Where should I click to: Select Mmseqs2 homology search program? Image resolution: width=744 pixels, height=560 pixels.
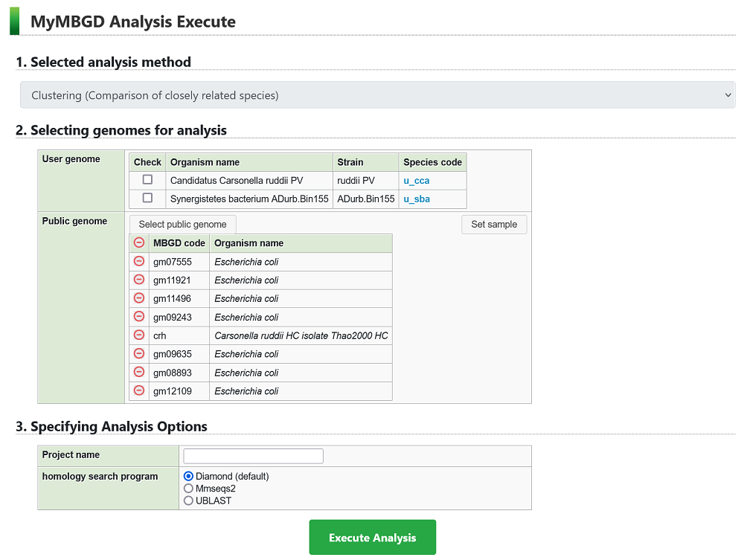point(188,489)
